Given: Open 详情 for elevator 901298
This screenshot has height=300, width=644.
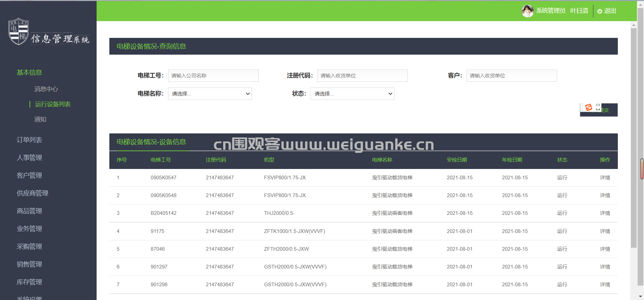Looking at the screenshot, I should pyautogui.click(x=605, y=285).
